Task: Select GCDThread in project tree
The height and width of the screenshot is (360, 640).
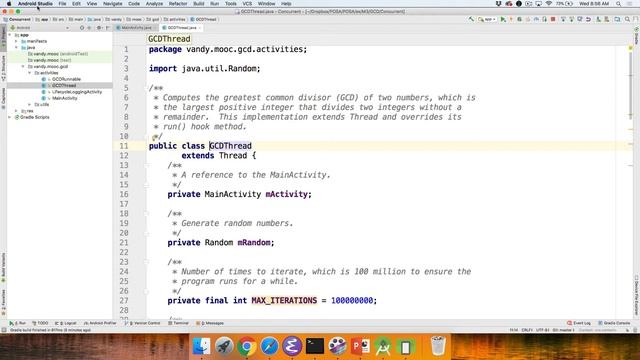Action: pyautogui.click(x=64, y=86)
